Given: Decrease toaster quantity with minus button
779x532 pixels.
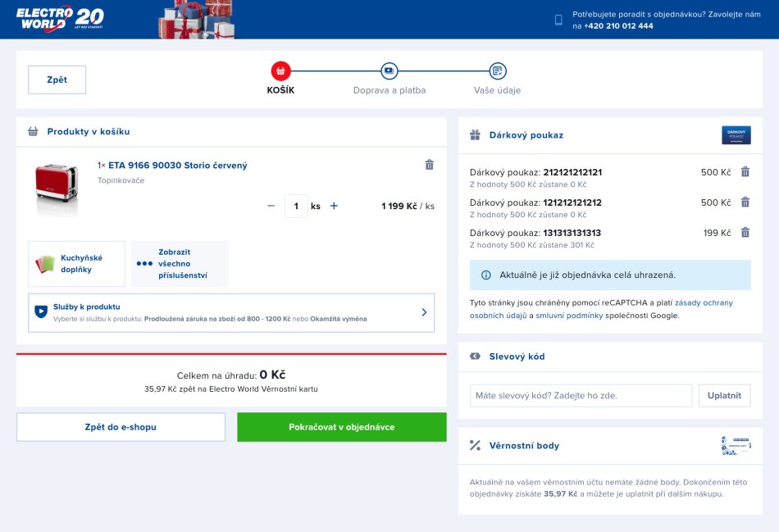Looking at the screenshot, I should coord(271,206).
